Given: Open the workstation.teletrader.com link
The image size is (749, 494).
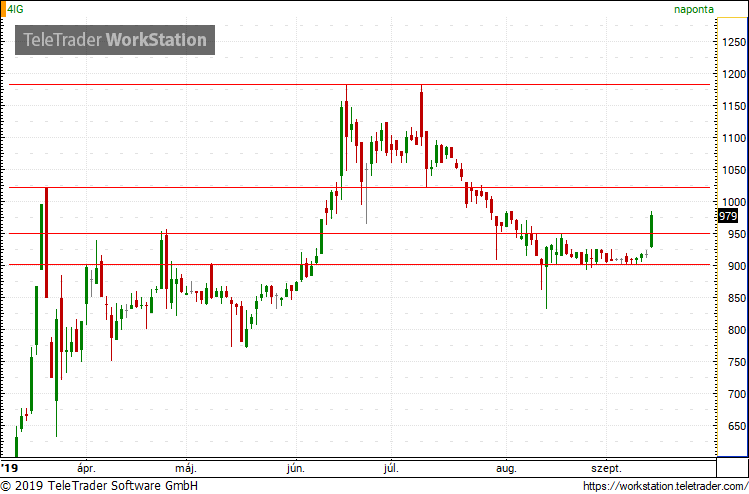Looking at the screenshot, I should [x=666, y=486].
